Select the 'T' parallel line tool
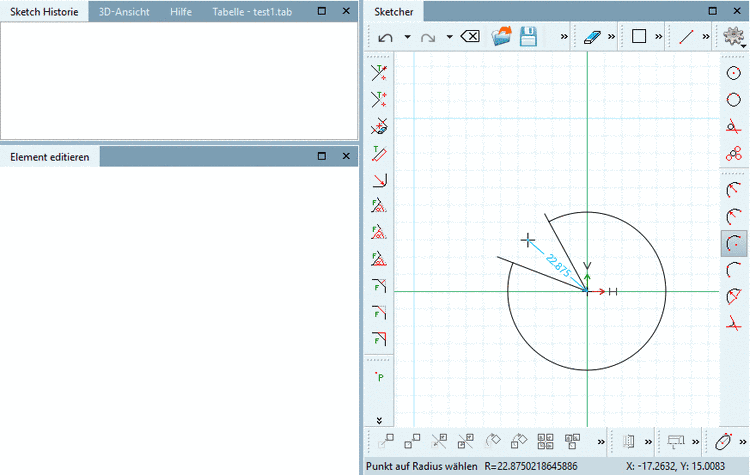Viewport: 750px width, 475px height. tap(379, 154)
